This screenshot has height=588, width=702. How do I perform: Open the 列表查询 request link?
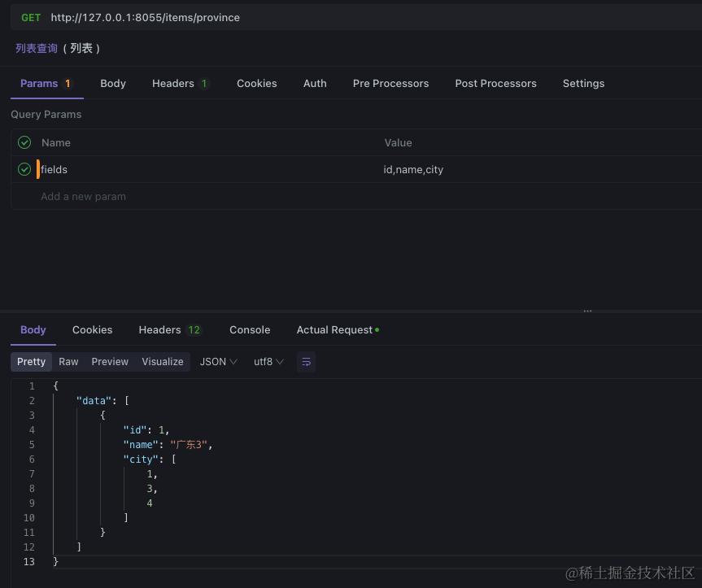37,48
